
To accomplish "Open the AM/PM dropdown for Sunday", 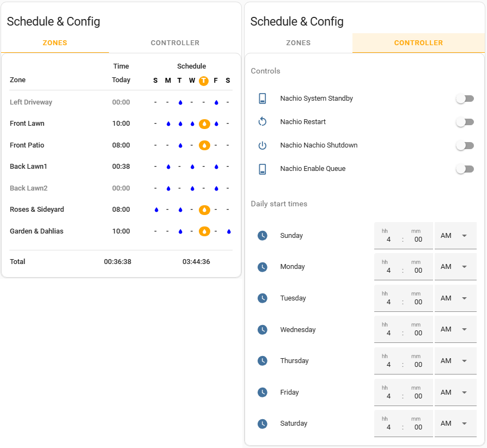I will (x=455, y=235).
